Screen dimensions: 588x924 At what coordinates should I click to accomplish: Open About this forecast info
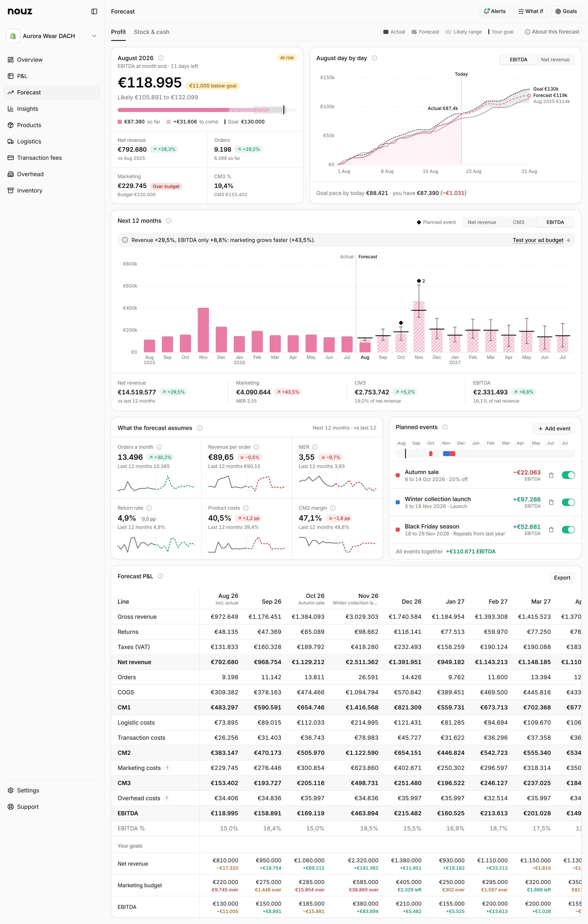[x=552, y=32]
